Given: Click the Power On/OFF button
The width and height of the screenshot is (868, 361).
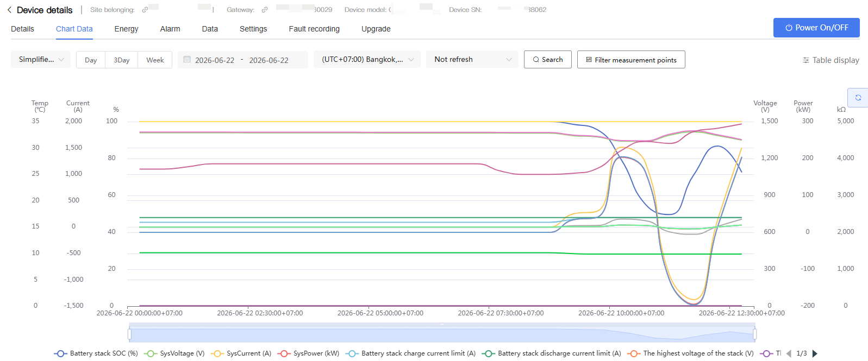Looking at the screenshot, I should click(x=816, y=28).
